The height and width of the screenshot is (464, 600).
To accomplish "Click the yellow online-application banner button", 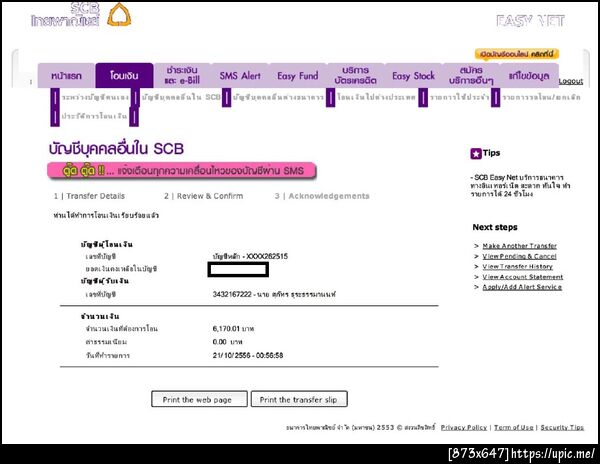I will (x=517, y=54).
